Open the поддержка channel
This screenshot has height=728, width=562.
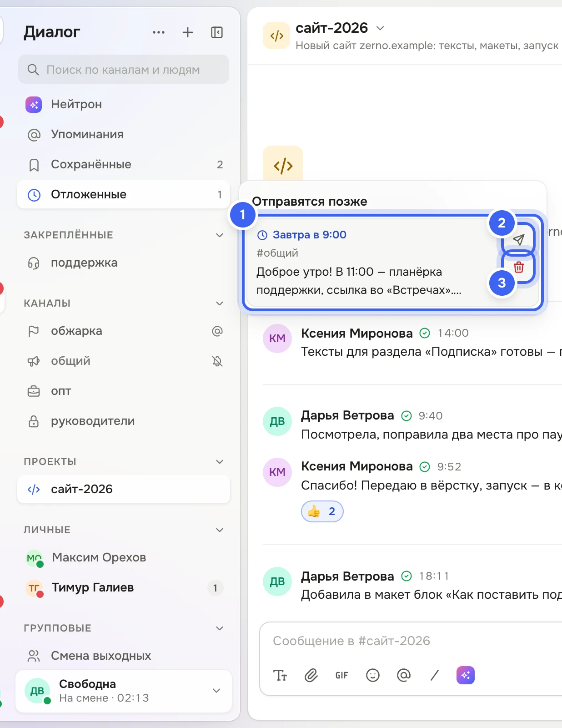[x=124, y=263]
